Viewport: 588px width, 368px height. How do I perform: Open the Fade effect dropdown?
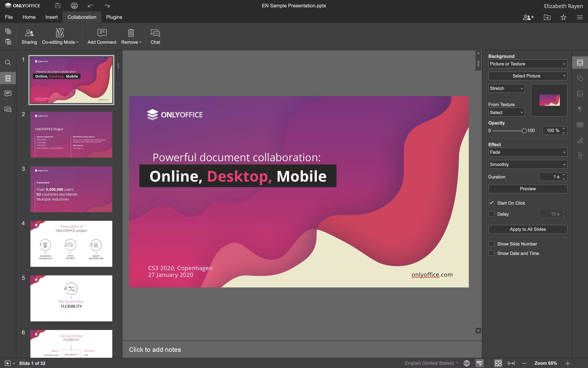pyautogui.click(x=528, y=152)
